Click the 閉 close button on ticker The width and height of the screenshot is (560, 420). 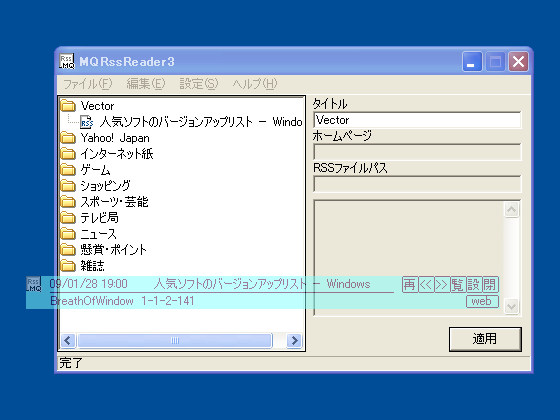click(490, 285)
